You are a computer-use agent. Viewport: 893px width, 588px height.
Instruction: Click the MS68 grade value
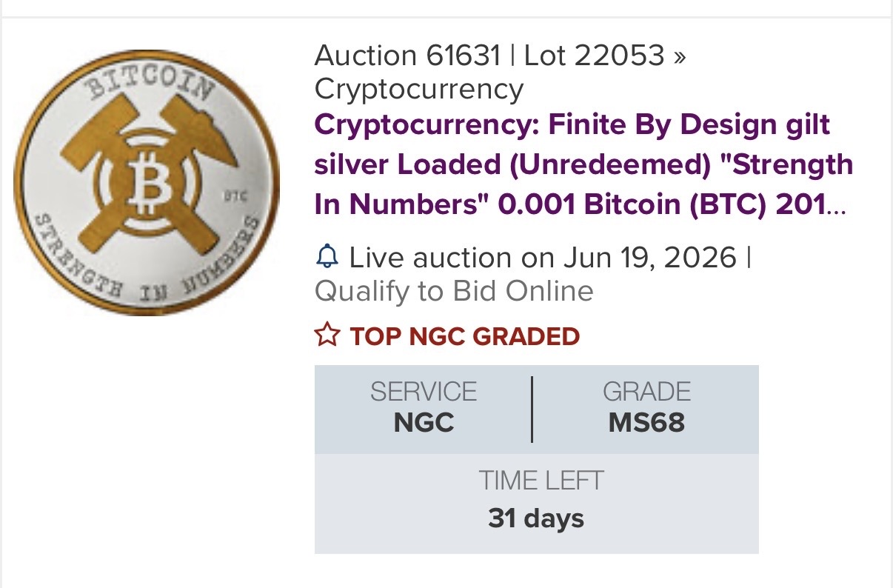tap(646, 422)
